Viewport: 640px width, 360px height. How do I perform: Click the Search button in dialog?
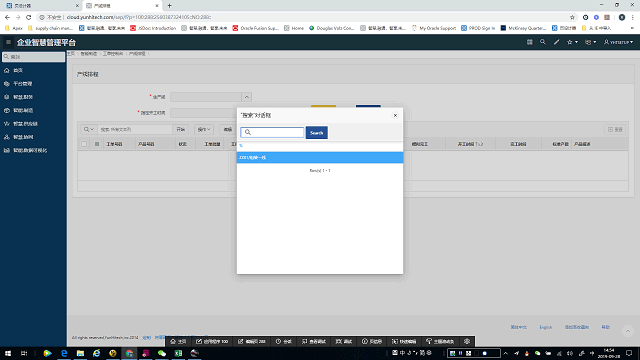(317, 133)
